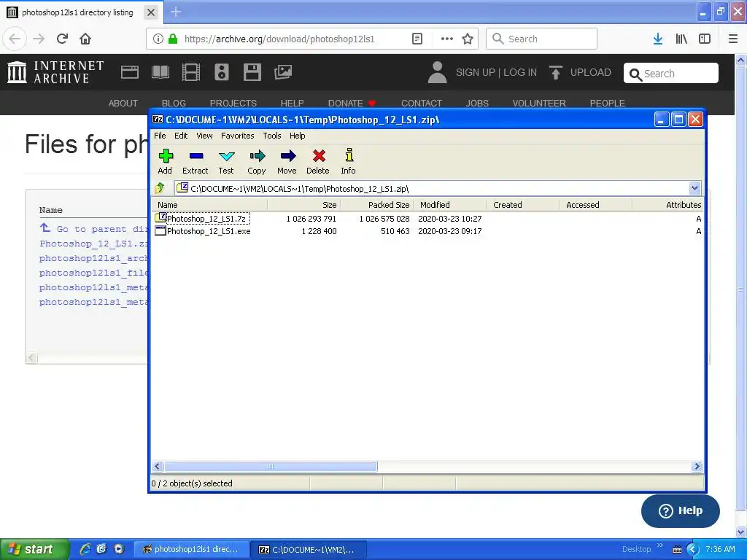Click the Internet Archive logo
Image resolution: width=747 pixels, height=560 pixels.
(55, 72)
